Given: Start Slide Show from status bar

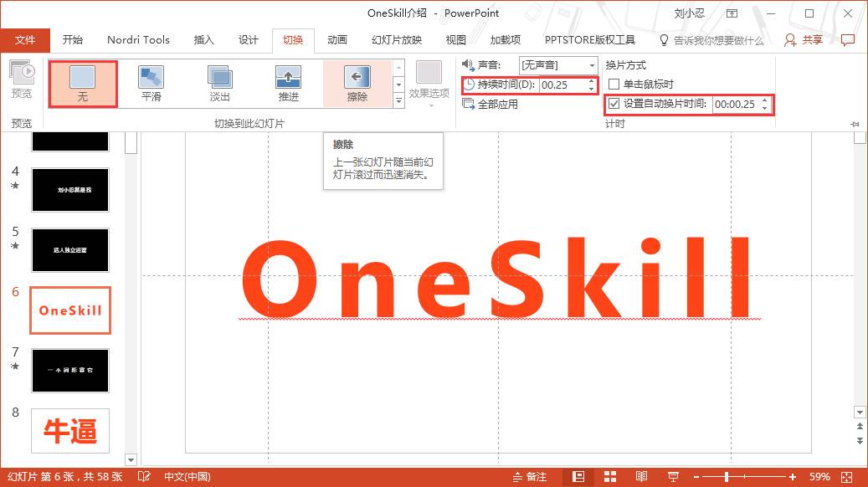Looking at the screenshot, I should coord(673,476).
